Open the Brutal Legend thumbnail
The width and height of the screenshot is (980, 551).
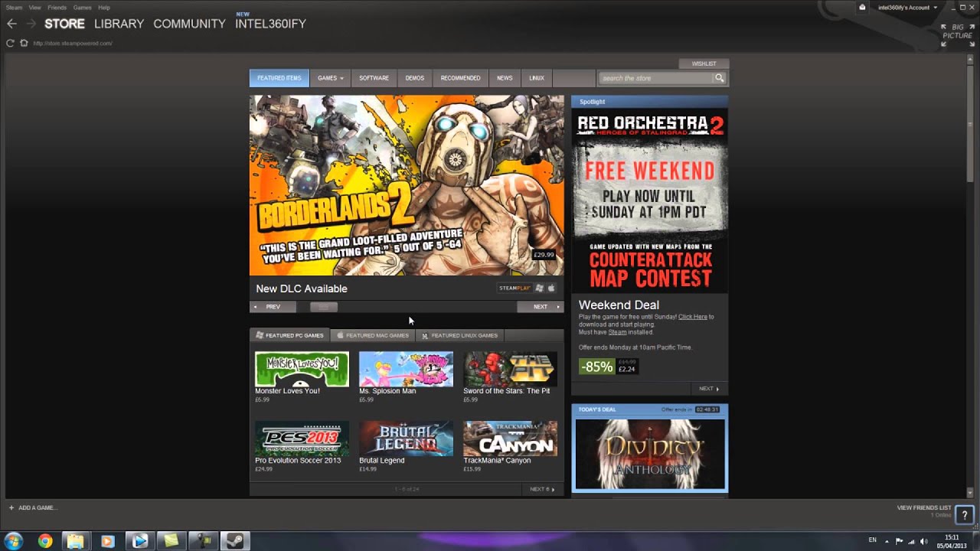coord(406,439)
